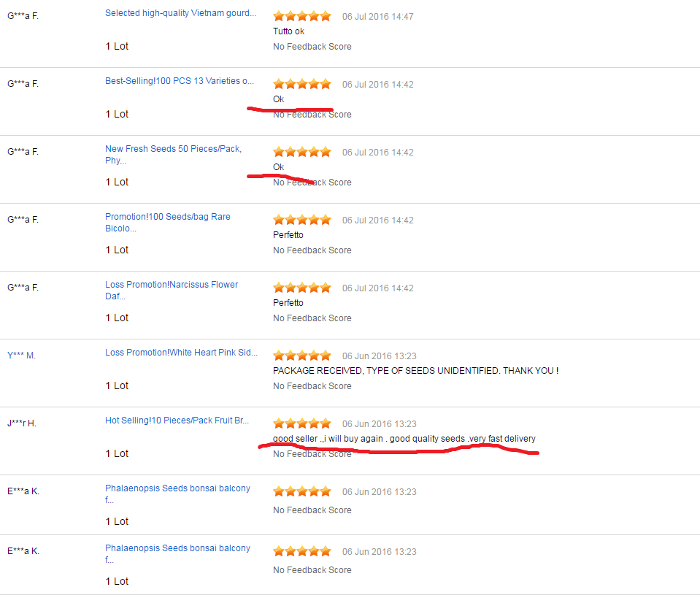Click stars beside the Narcissus Flower product

point(301,288)
